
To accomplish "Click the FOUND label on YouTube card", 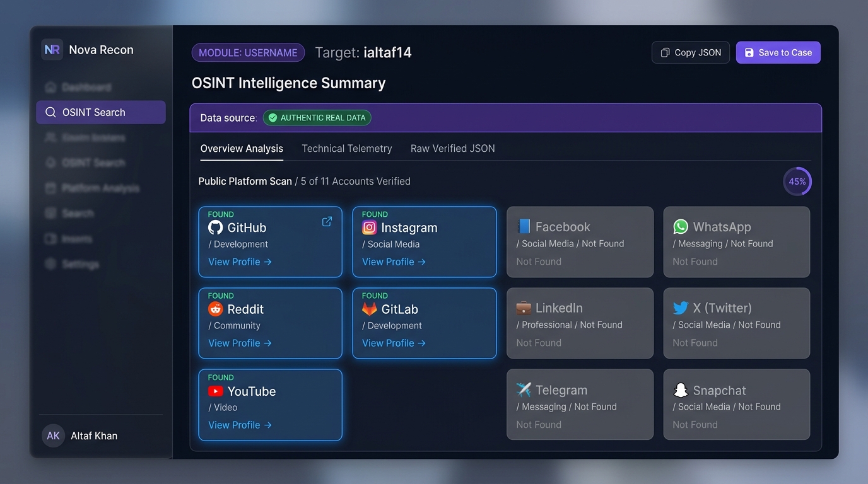I will 221,377.
